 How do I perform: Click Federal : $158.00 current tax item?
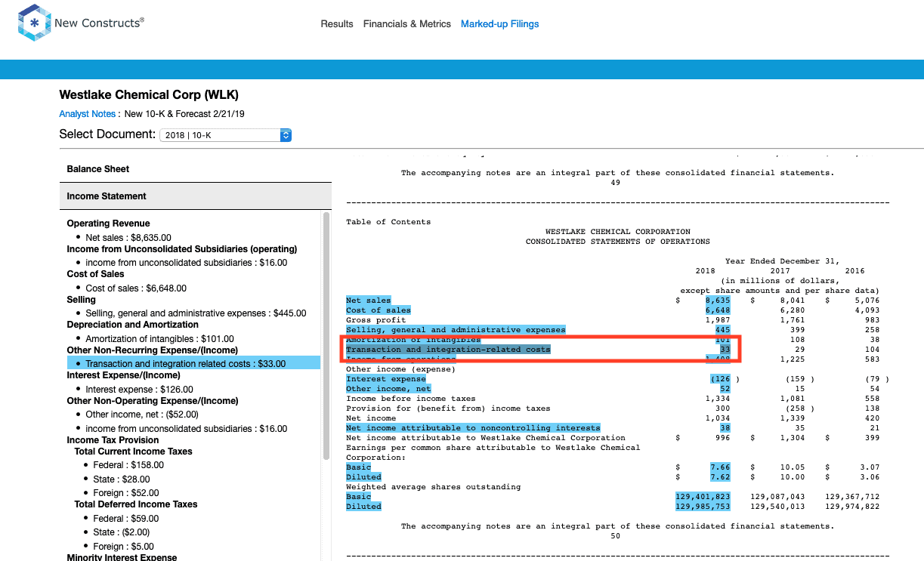pos(128,465)
